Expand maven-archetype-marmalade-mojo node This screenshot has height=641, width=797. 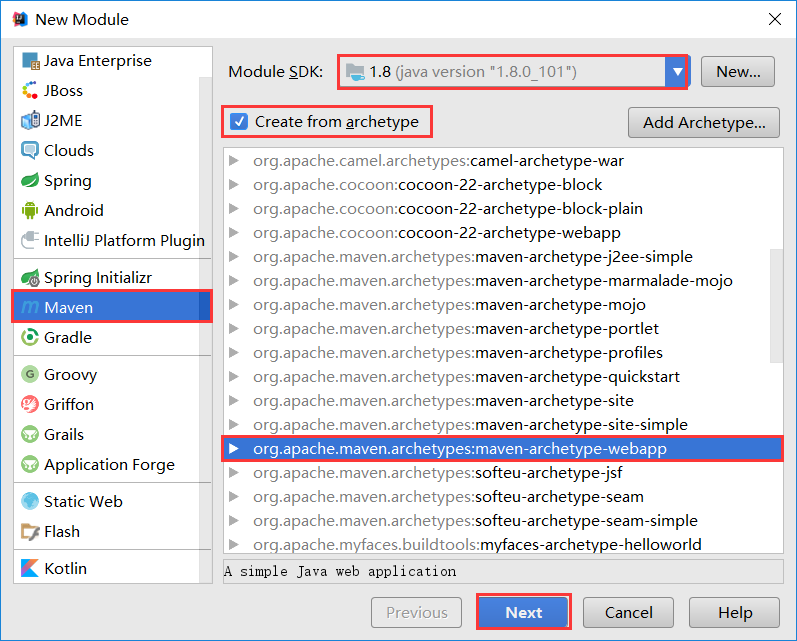[234, 281]
